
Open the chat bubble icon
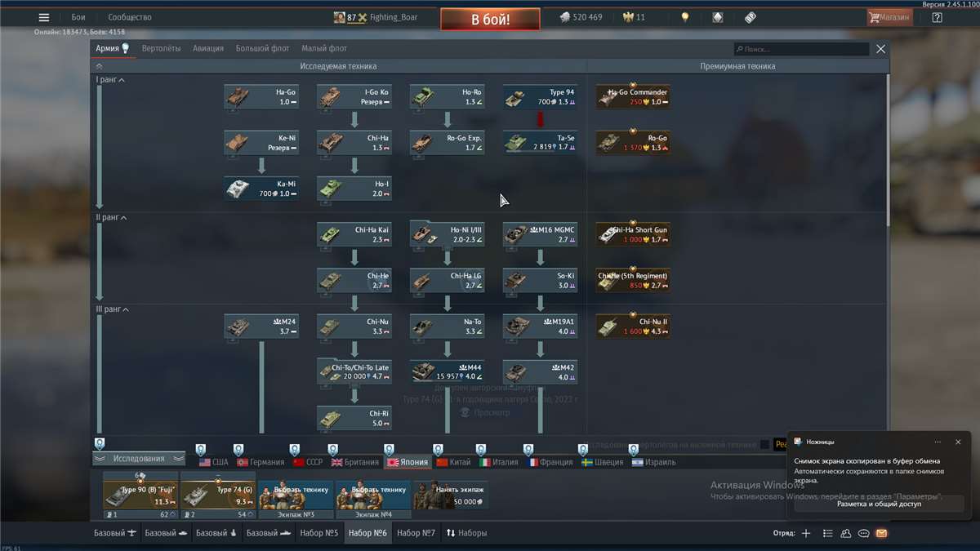coord(864,533)
